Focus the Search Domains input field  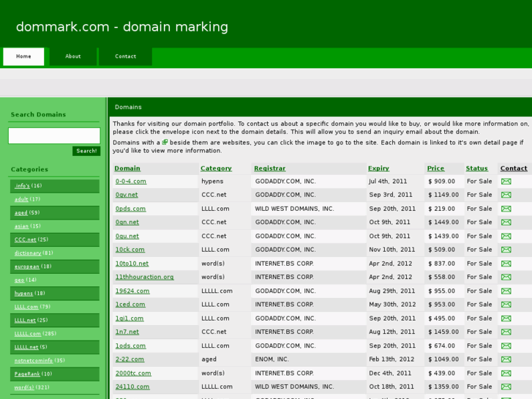tap(54, 136)
